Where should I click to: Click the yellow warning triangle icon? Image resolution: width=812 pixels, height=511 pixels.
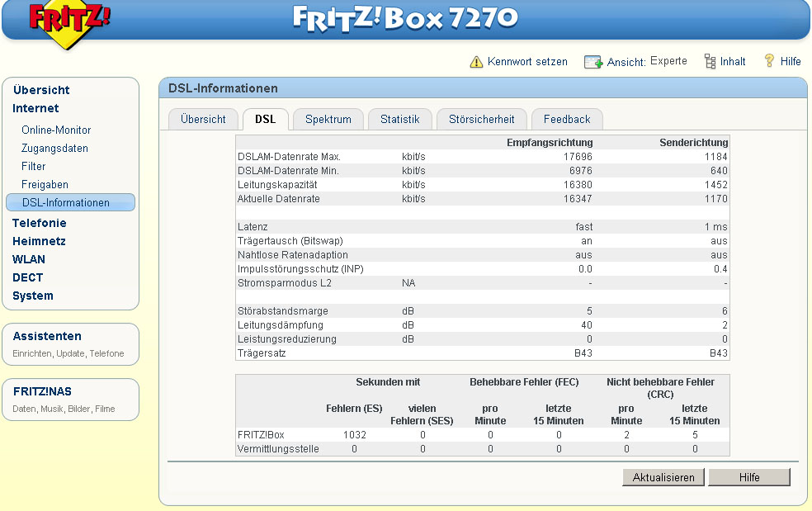point(476,62)
